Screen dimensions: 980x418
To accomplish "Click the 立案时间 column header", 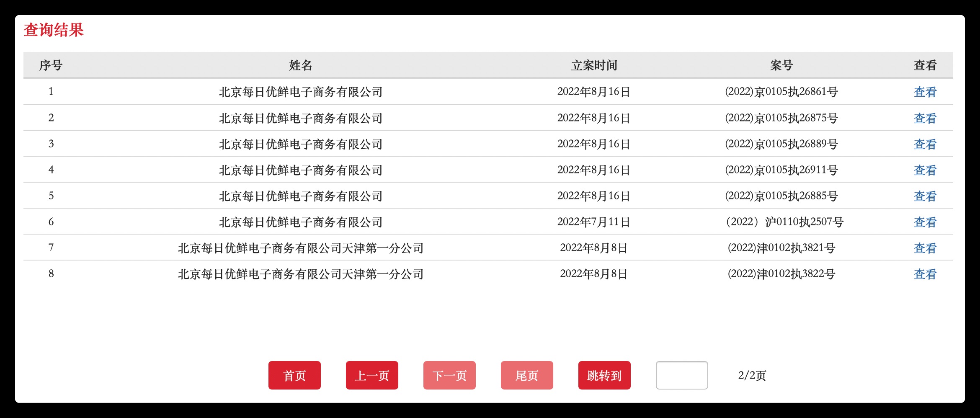I will [x=594, y=65].
